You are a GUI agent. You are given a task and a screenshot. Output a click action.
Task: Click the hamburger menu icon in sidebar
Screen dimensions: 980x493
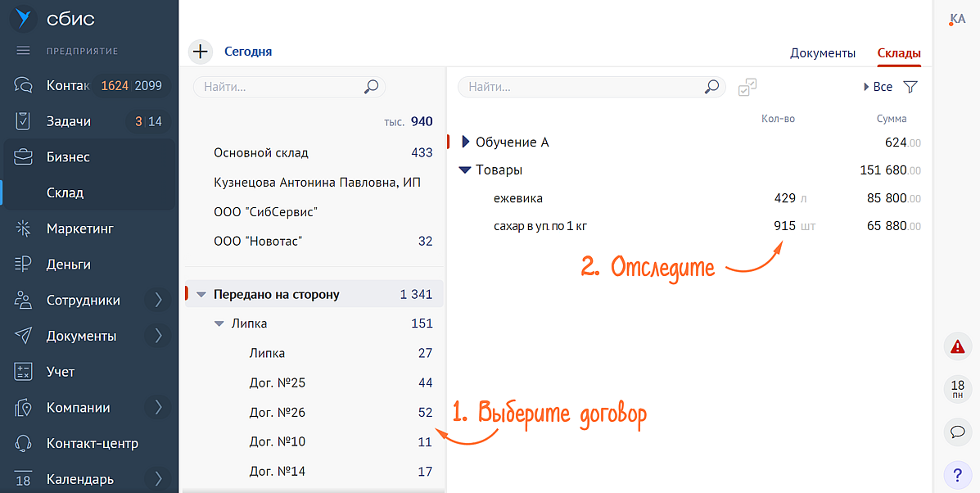(23, 51)
